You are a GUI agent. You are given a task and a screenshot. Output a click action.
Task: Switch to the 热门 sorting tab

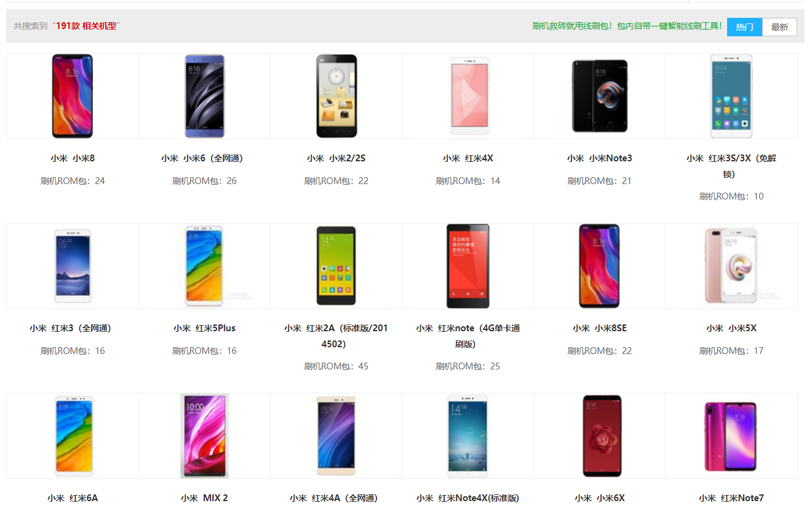[744, 27]
